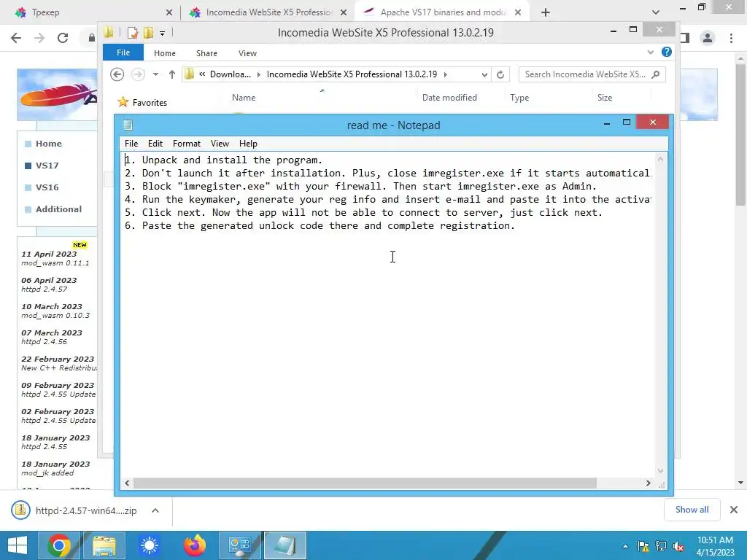Viewport: 747px width, 560px height.
Task: Select Favorites in Explorer navigation pane
Action: pyautogui.click(x=150, y=102)
